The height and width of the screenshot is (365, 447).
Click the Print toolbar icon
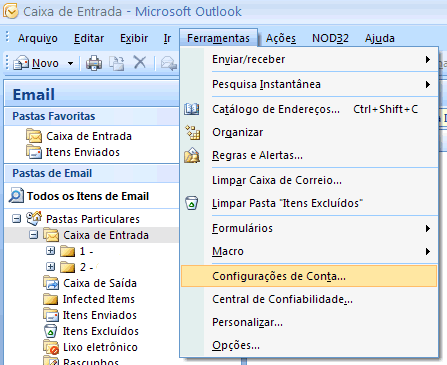click(94, 63)
